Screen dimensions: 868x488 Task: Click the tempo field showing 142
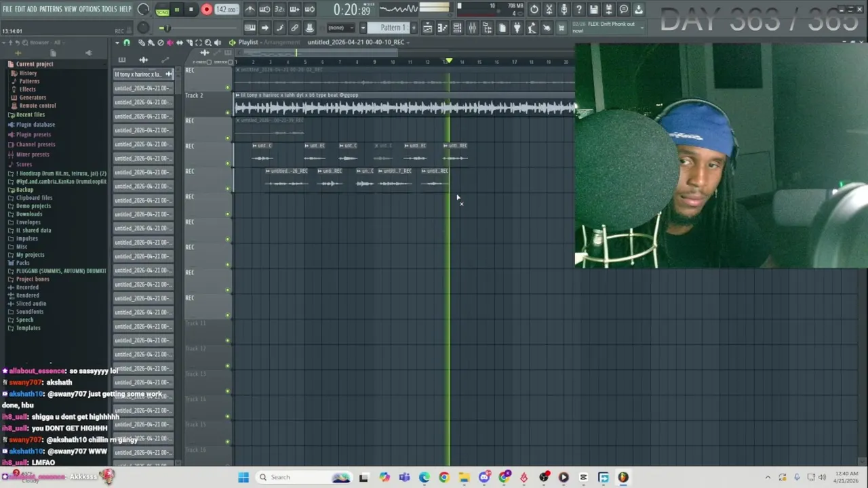226,10
